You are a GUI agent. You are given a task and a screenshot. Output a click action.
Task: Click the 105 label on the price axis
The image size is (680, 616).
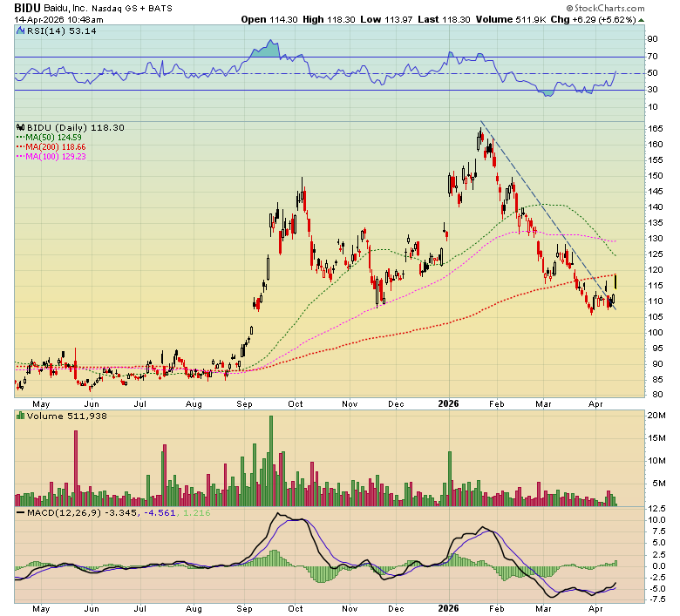click(656, 317)
